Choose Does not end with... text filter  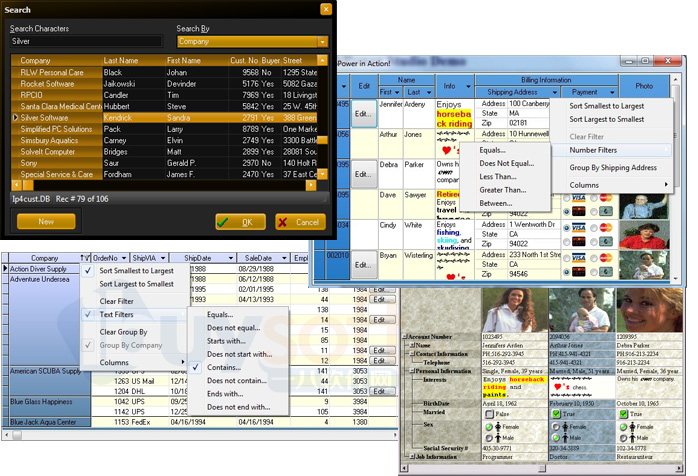(x=238, y=407)
